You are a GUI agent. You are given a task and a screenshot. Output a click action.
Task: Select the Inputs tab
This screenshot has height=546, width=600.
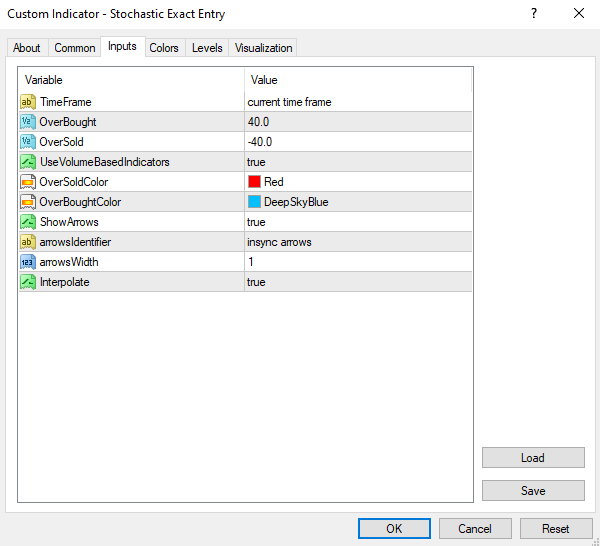coord(122,47)
